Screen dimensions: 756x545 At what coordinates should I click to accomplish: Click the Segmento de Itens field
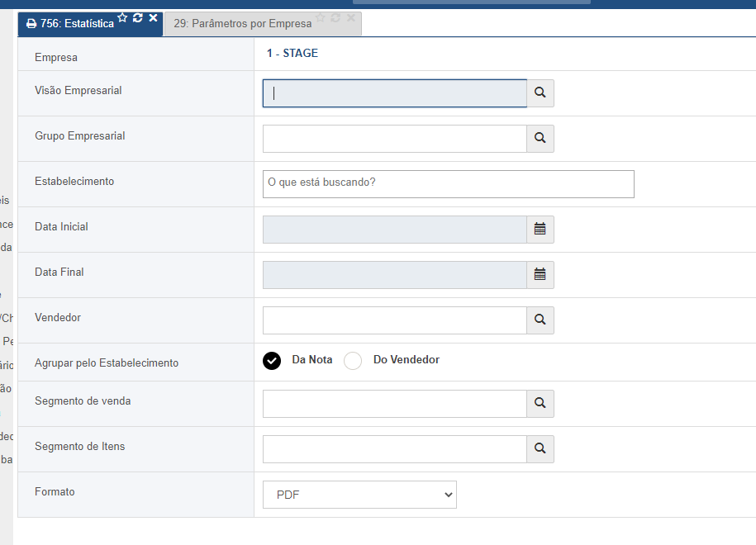395,448
